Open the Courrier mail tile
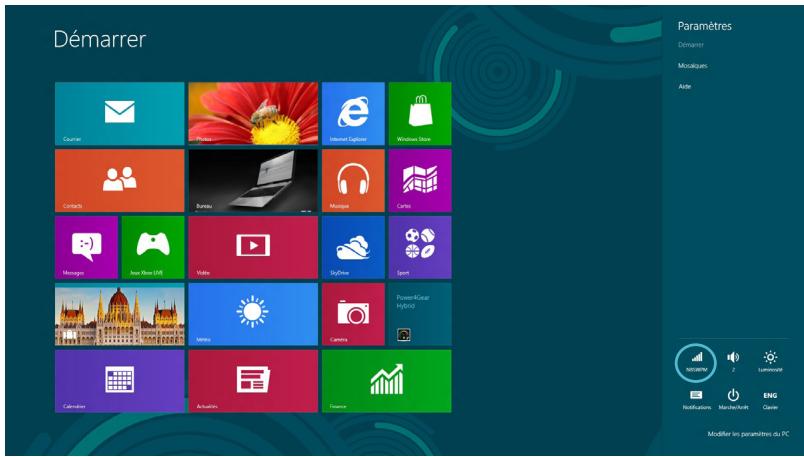The height and width of the screenshot is (457, 804). [x=119, y=113]
